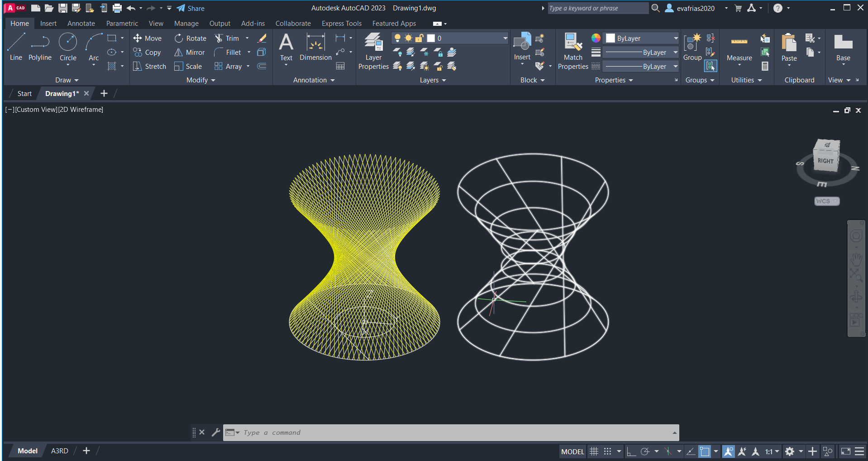Image resolution: width=868 pixels, height=461 pixels.
Task: Activate the Trim command
Action: (x=227, y=38)
